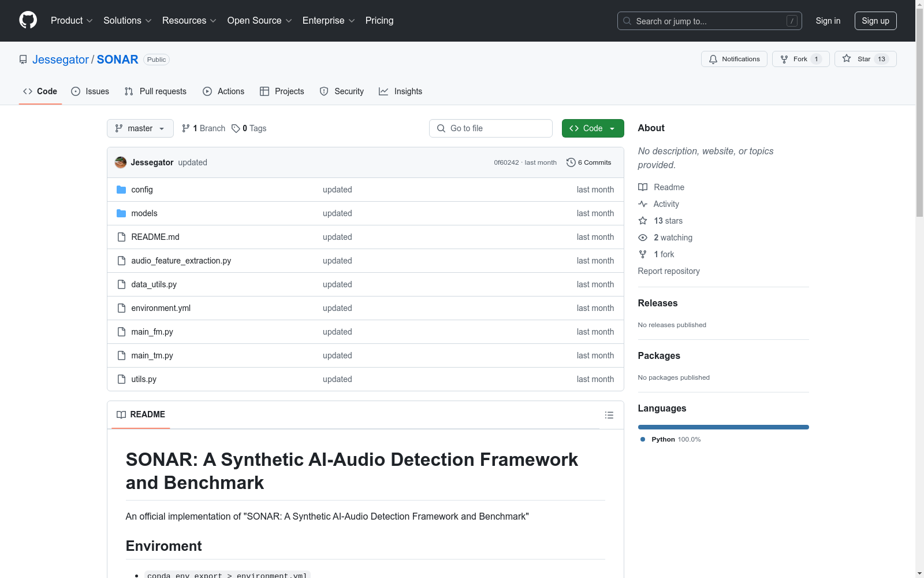Click the star icon in Star button
Image resolution: width=924 pixels, height=578 pixels.
point(847,58)
